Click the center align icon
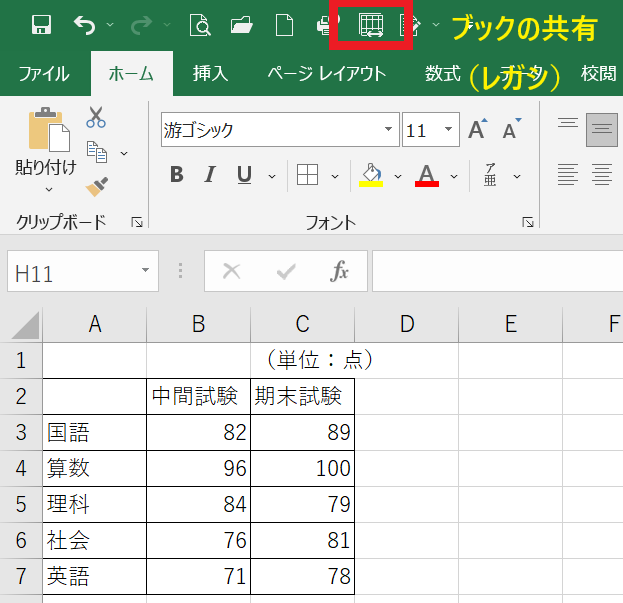This screenshot has width=623, height=603. [x=602, y=174]
